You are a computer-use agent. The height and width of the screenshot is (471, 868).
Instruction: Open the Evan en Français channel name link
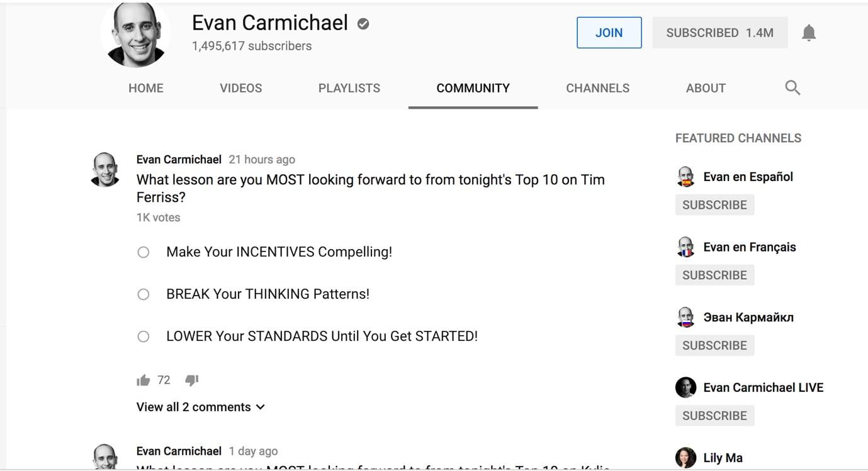pos(750,247)
